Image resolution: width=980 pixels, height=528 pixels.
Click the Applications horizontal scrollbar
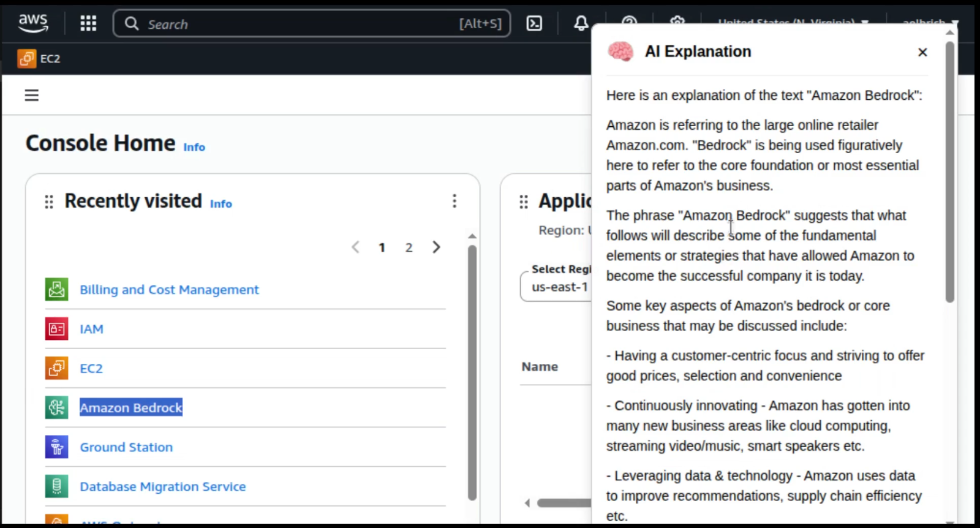pyautogui.click(x=564, y=503)
